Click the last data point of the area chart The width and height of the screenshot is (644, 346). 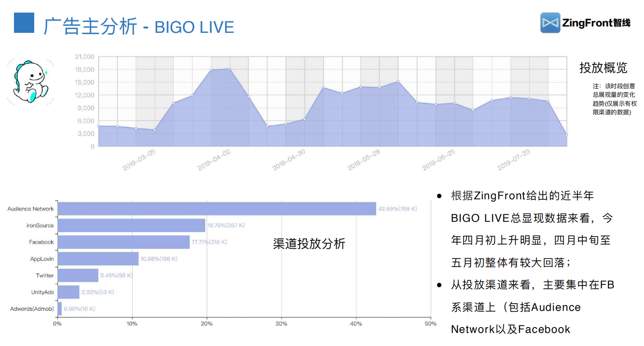[567, 135]
